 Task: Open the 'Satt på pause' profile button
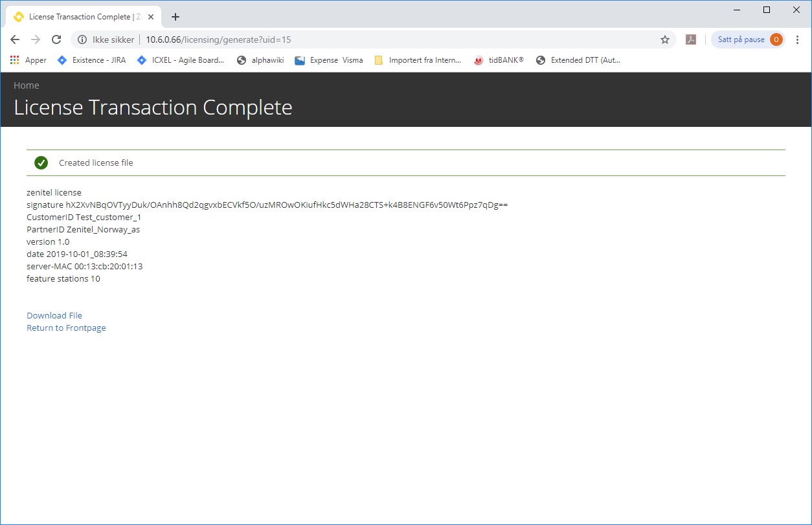(749, 39)
